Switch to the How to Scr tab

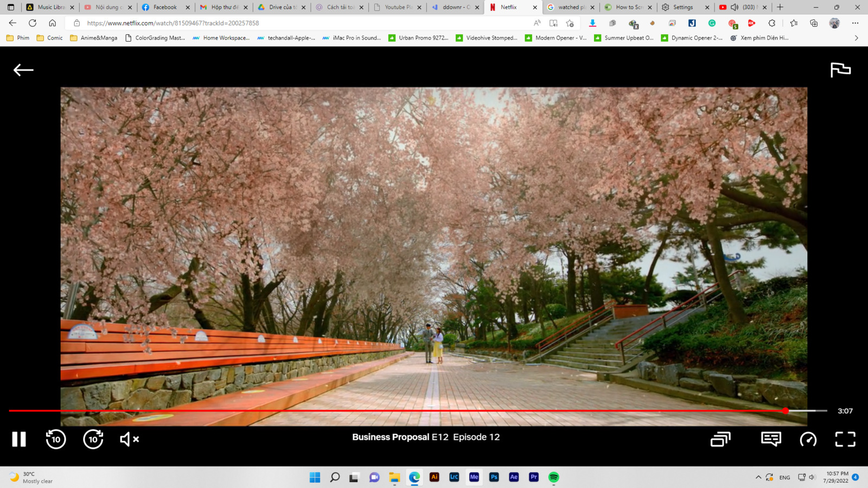[629, 7]
